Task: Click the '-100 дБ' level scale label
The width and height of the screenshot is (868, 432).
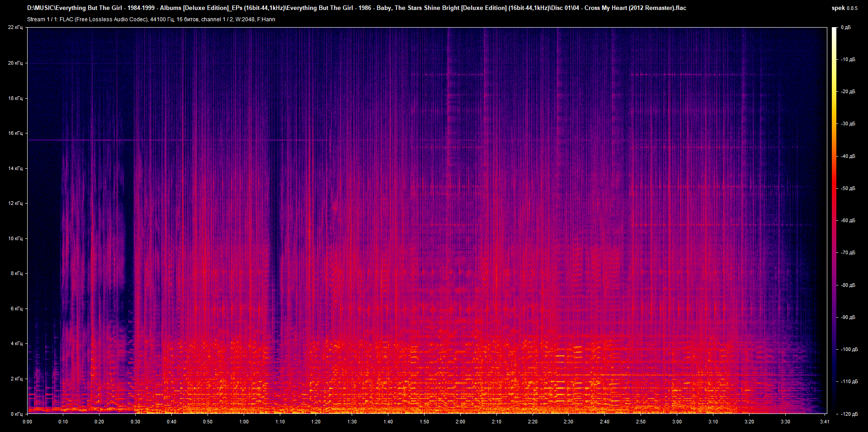Action: tap(849, 350)
